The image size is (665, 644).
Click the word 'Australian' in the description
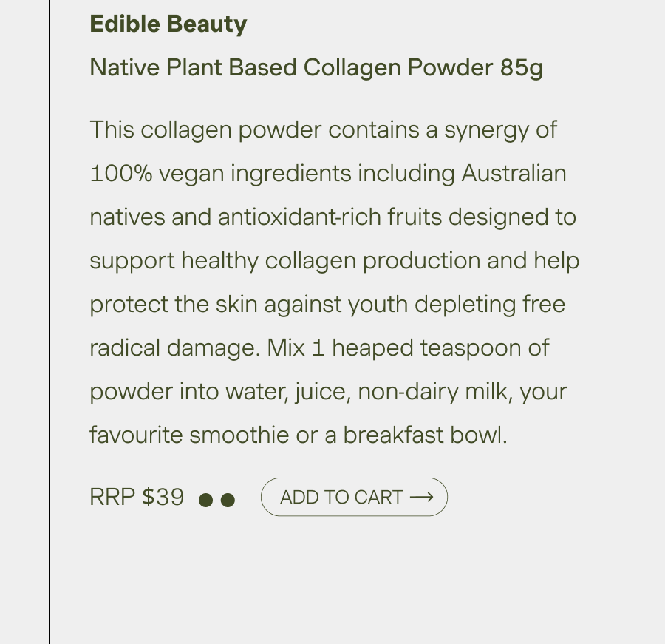[x=514, y=173]
